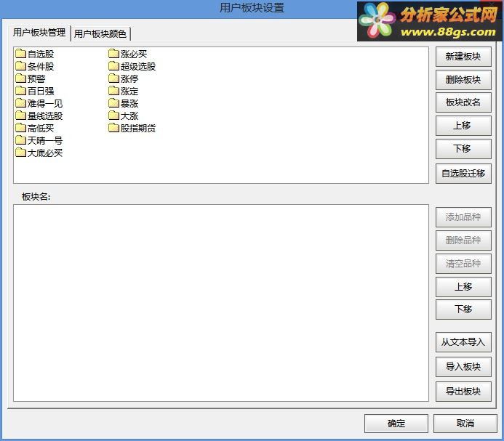Select the 天晴一号 block label

pos(45,141)
